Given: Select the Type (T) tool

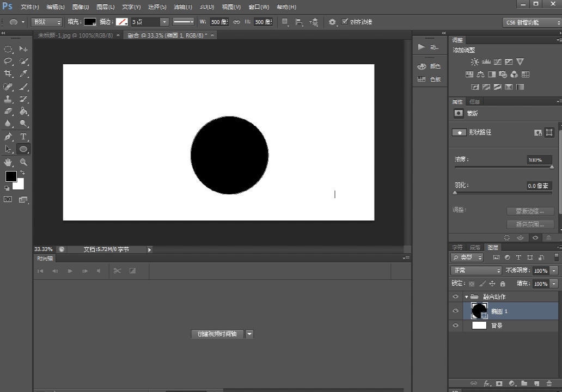Looking at the screenshot, I should tap(23, 137).
